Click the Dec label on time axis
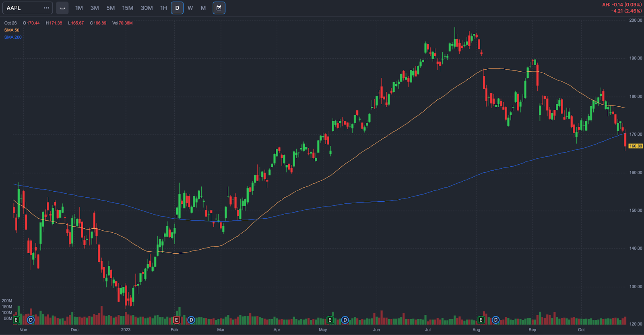 74,330
